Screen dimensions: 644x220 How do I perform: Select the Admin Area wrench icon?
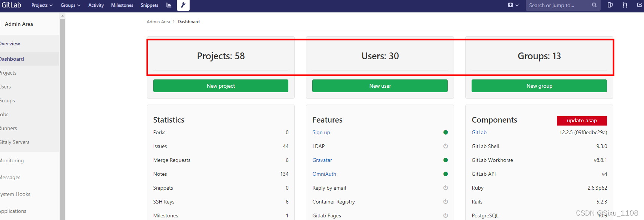183,5
